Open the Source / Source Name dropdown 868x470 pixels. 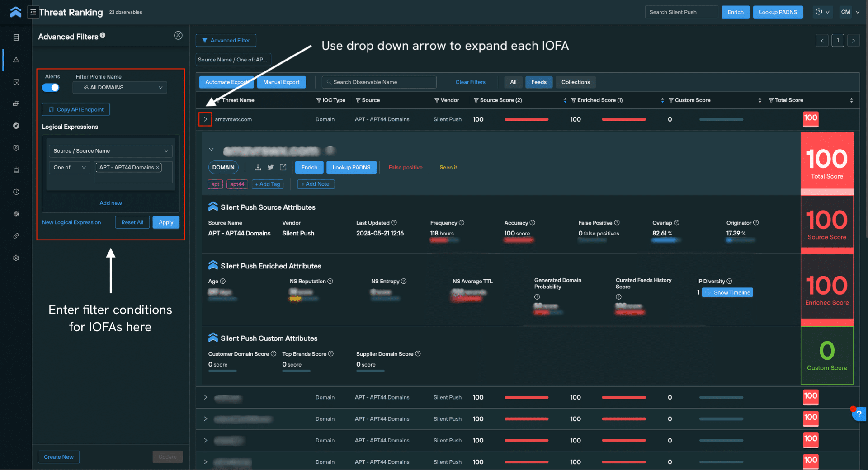(x=110, y=151)
